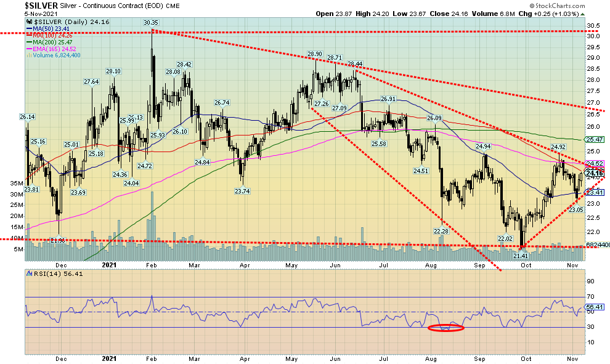Image resolution: width=610 pixels, height=364 pixels.
Task: Select the 21.41 low price label
Action: (x=522, y=255)
